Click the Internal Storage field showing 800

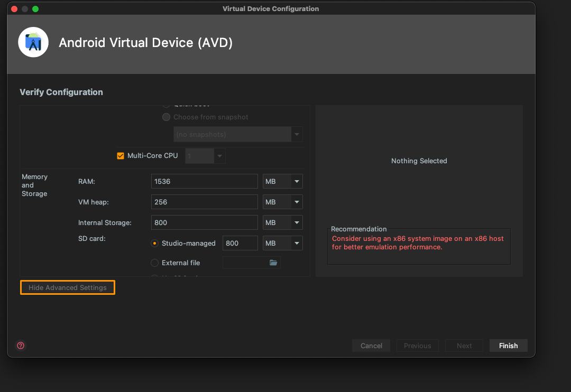coord(204,222)
